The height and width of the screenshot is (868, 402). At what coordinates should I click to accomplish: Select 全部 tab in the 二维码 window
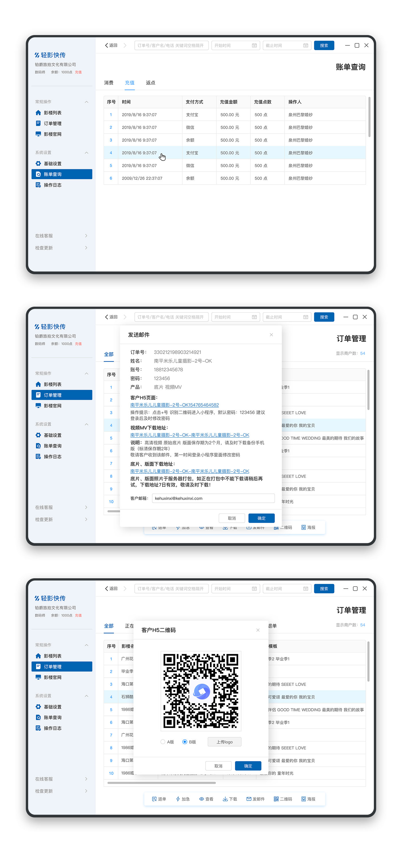pos(109,626)
